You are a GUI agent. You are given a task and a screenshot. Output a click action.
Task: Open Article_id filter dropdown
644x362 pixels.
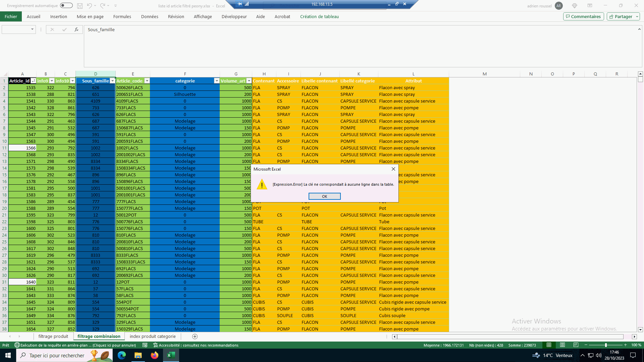33,81
